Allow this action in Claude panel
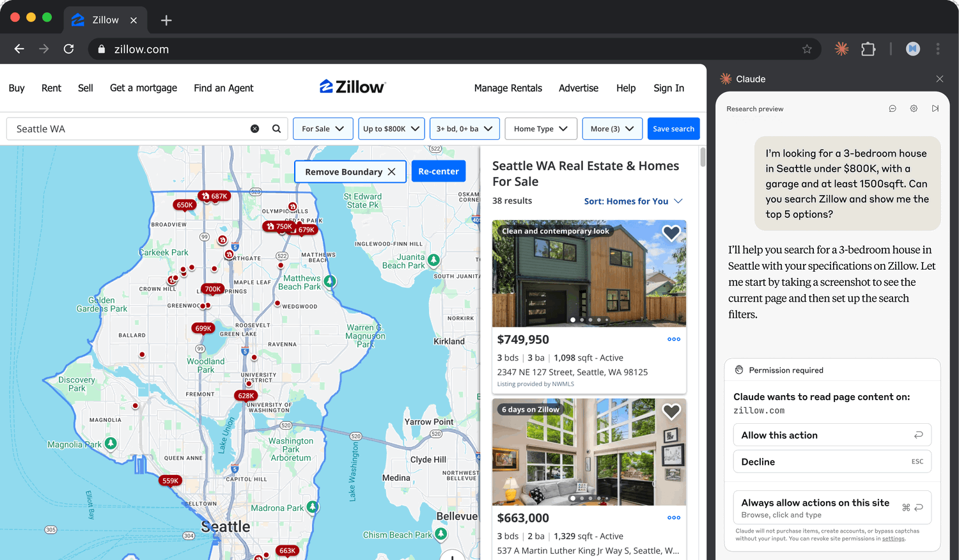This screenshot has width=959, height=560. 832,435
